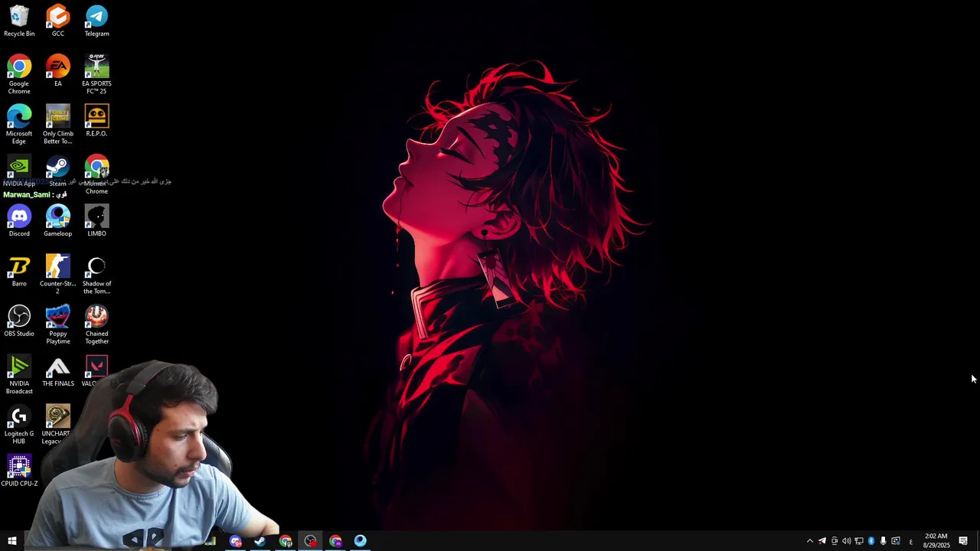Switch the input language indicator

[x=910, y=541]
